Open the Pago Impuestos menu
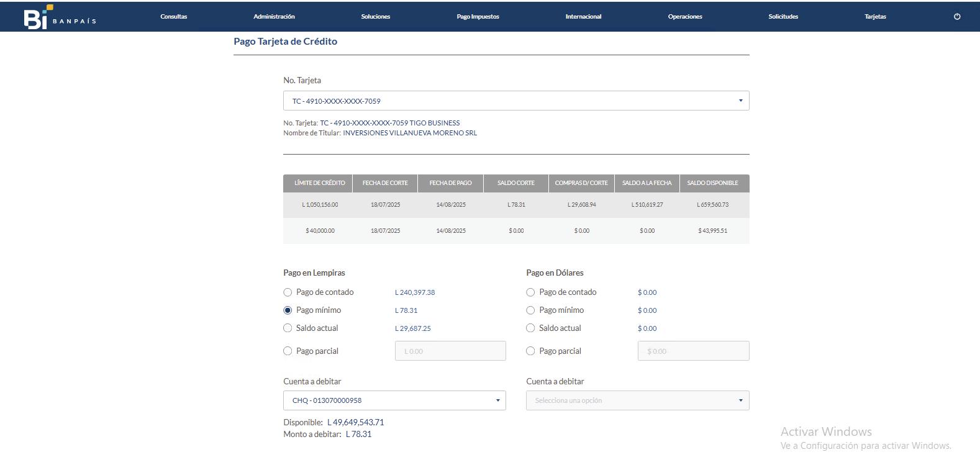 point(478,17)
